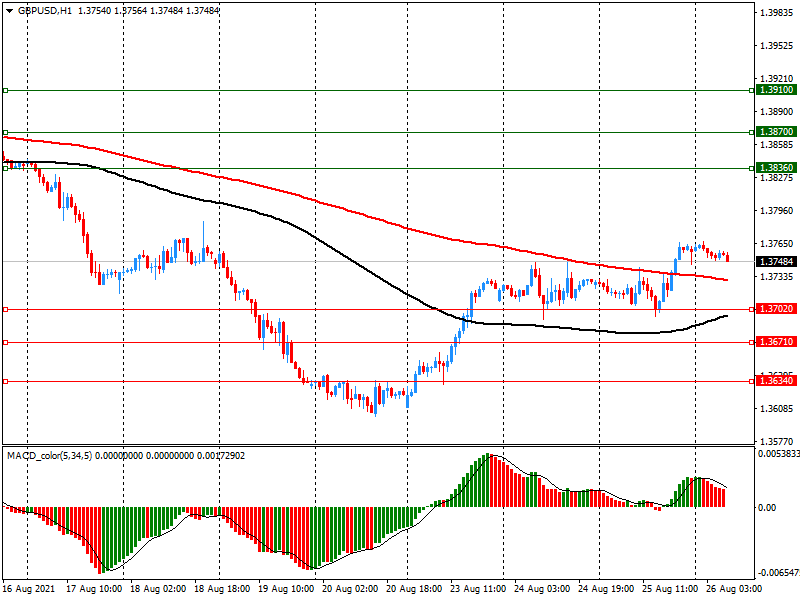800x600 pixels.
Task: Select the 1.37020 red level price label
Action: tap(777, 309)
